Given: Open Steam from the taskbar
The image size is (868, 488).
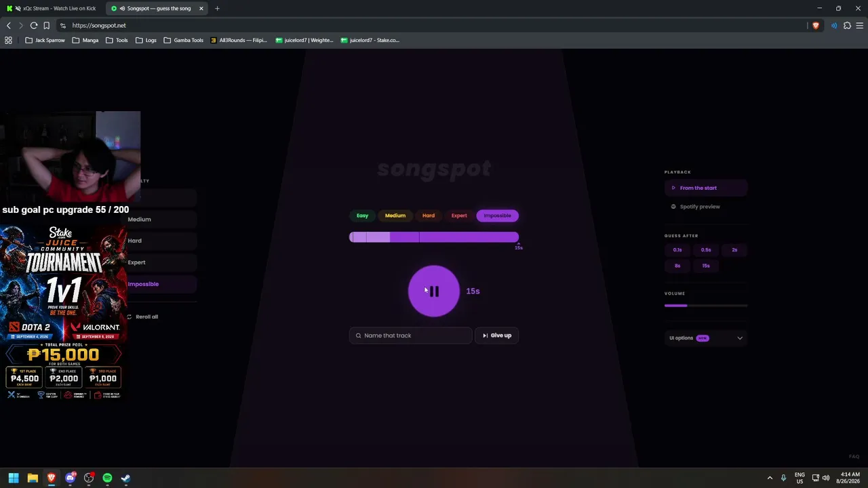Looking at the screenshot, I should click(x=126, y=479).
